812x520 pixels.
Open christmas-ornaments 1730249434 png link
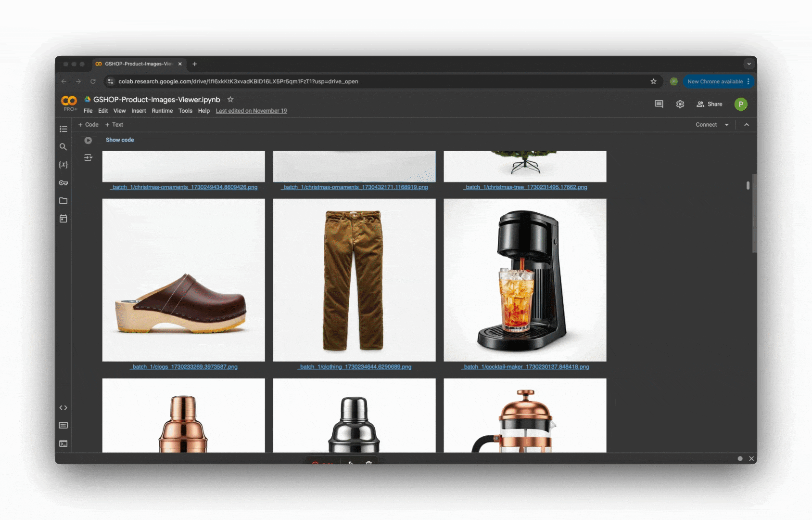[183, 187]
